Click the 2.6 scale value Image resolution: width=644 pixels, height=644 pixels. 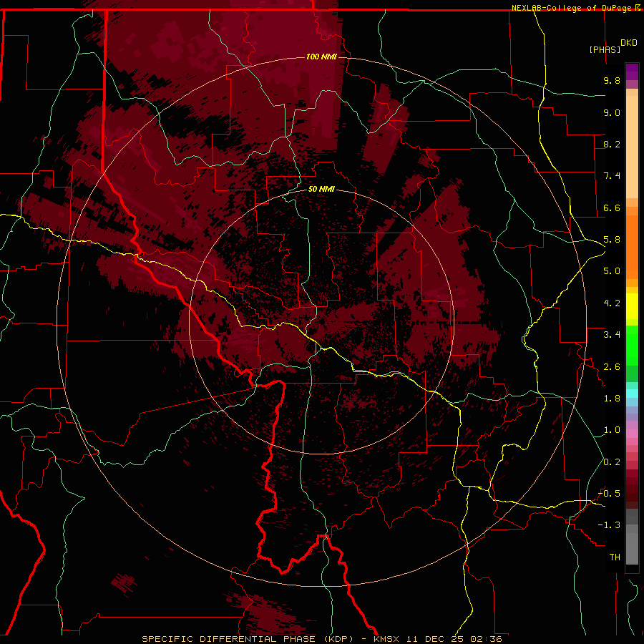click(612, 367)
